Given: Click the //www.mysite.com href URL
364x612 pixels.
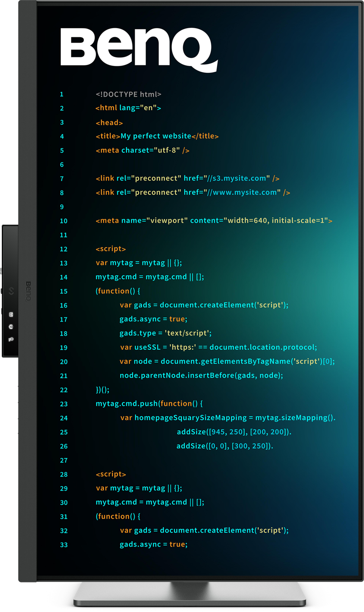Looking at the screenshot, I should [242, 192].
